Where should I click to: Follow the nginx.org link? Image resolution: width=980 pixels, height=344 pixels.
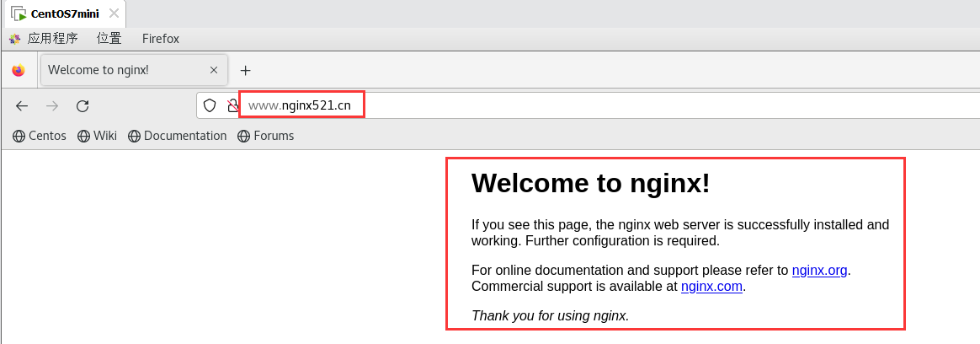pyautogui.click(x=819, y=270)
